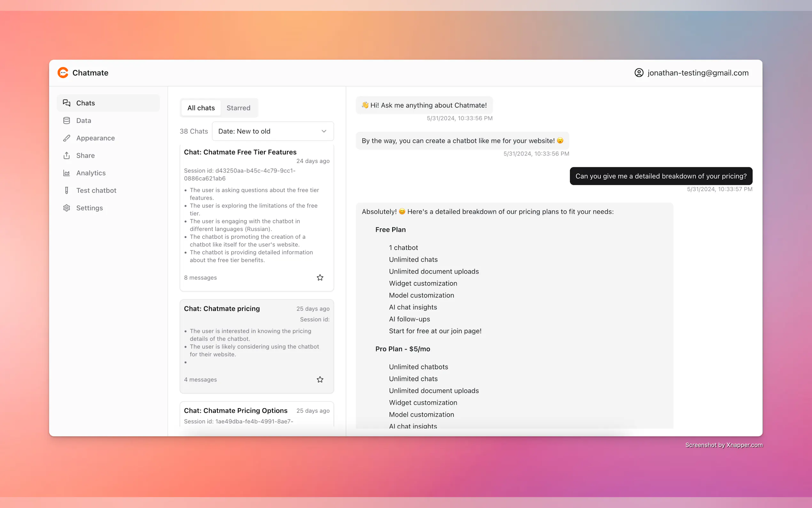Star the Chatmate pricing chat
Screen dimensions: 812x508
point(320,379)
